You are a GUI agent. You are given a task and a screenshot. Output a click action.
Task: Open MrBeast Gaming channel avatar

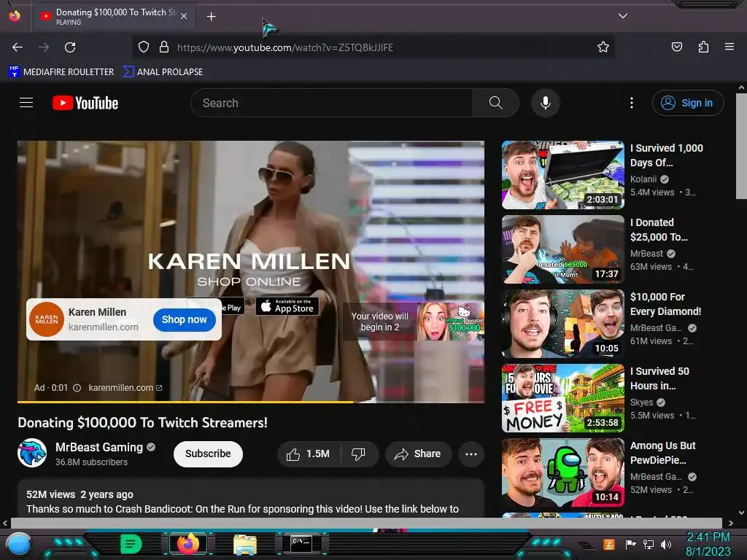[x=32, y=453]
